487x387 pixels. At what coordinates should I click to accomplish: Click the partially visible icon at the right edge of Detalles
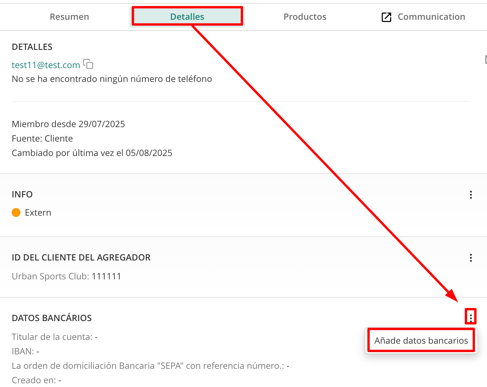click(x=485, y=60)
